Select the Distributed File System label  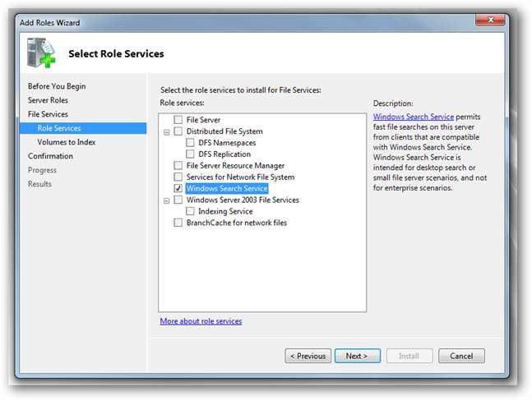[224, 131]
